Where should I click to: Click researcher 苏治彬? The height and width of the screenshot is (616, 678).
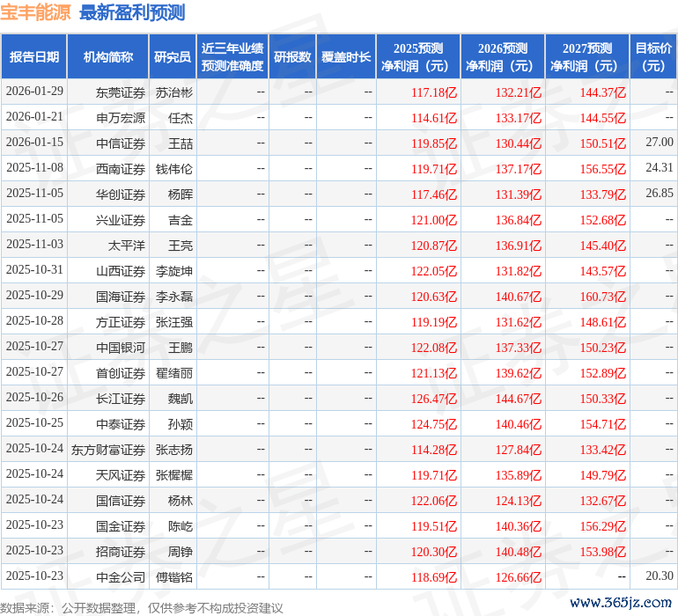(174, 92)
